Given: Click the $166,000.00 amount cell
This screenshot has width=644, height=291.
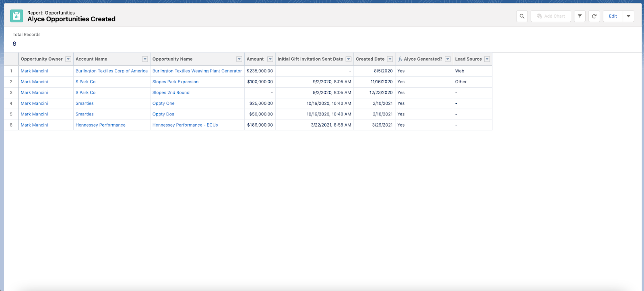Looking at the screenshot, I should pyautogui.click(x=260, y=125).
